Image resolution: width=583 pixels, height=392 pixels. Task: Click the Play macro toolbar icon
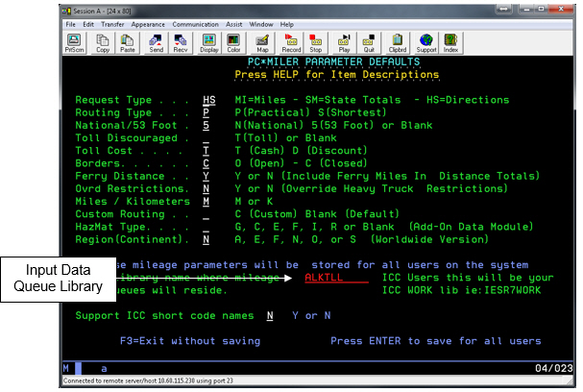(344, 43)
